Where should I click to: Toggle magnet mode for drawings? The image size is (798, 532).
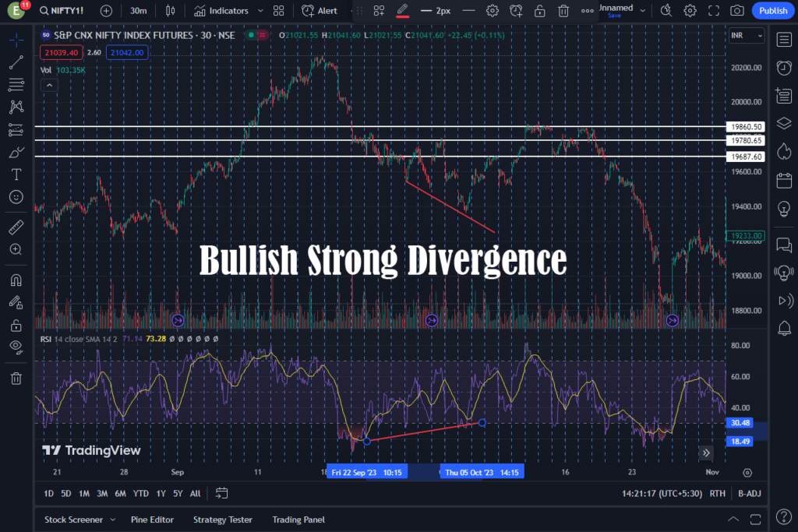click(x=16, y=280)
